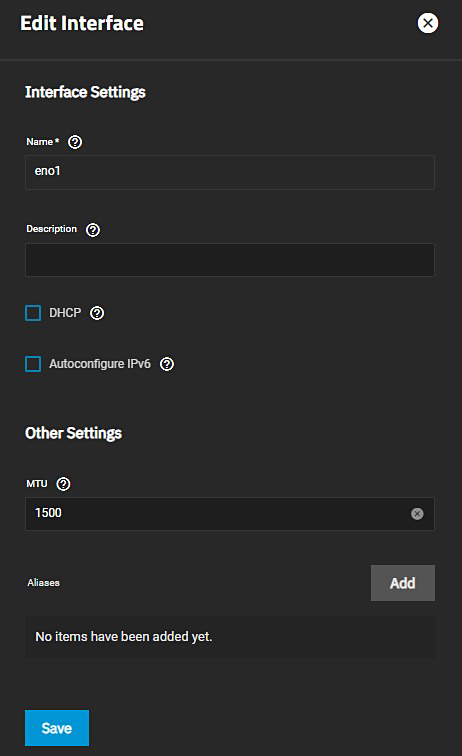Open Autoconfigure IPv6 help icon
The height and width of the screenshot is (756, 462).
pos(167,364)
